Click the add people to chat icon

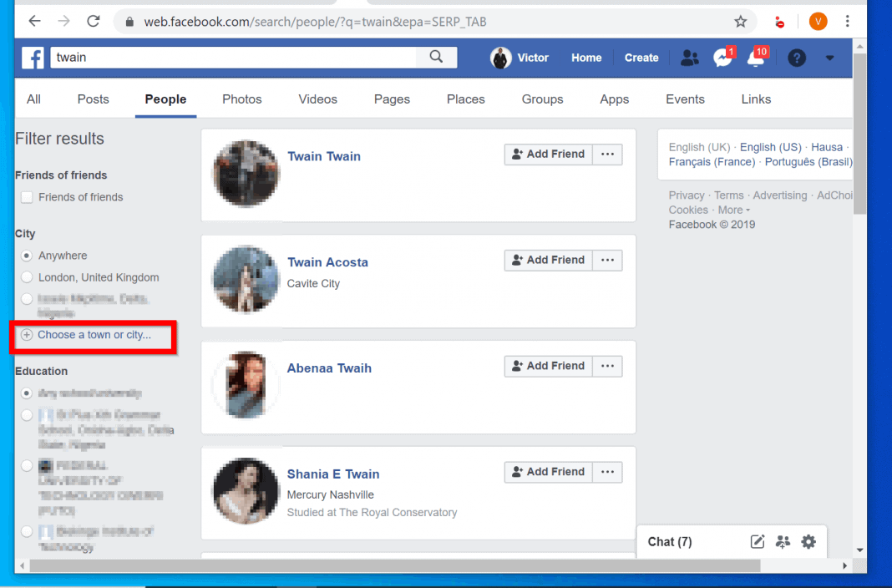tap(783, 542)
